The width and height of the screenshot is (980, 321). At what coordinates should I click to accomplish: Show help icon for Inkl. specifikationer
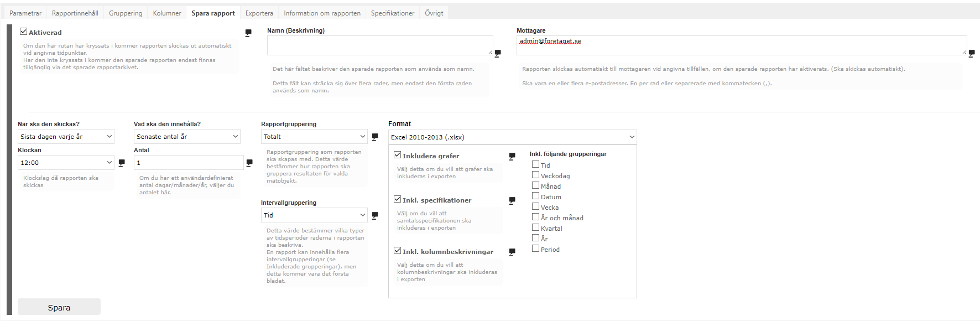pos(512,200)
